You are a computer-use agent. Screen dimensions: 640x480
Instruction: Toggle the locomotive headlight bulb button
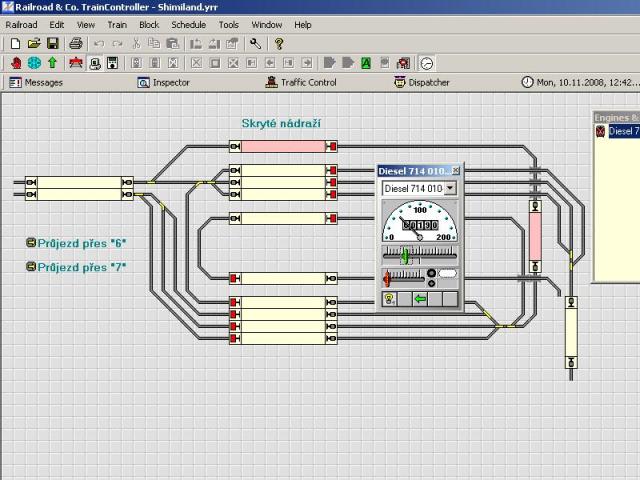click(389, 299)
